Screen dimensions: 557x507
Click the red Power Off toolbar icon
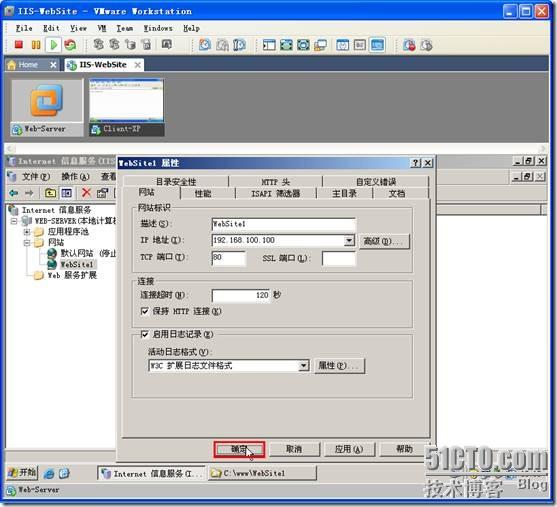[19, 45]
